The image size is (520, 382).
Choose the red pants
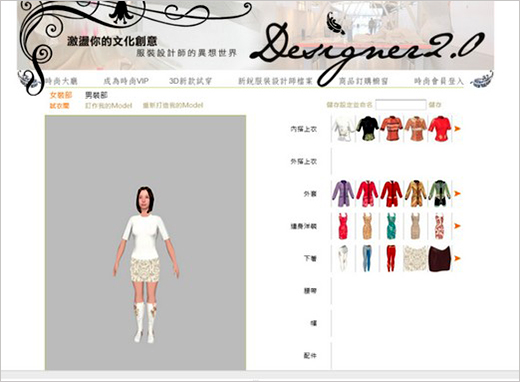pyautogui.click(x=391, y=258)
